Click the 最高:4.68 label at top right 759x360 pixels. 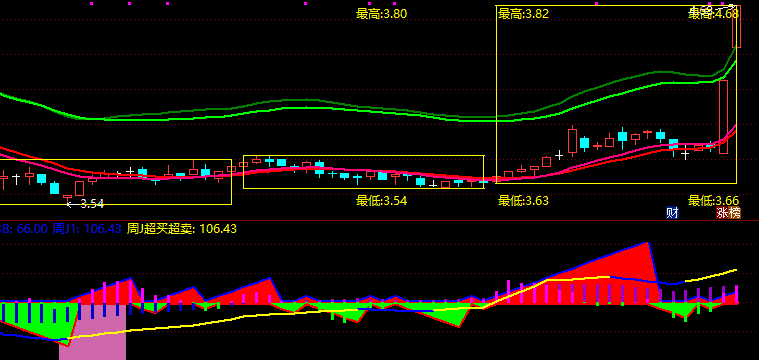point(714,14)
